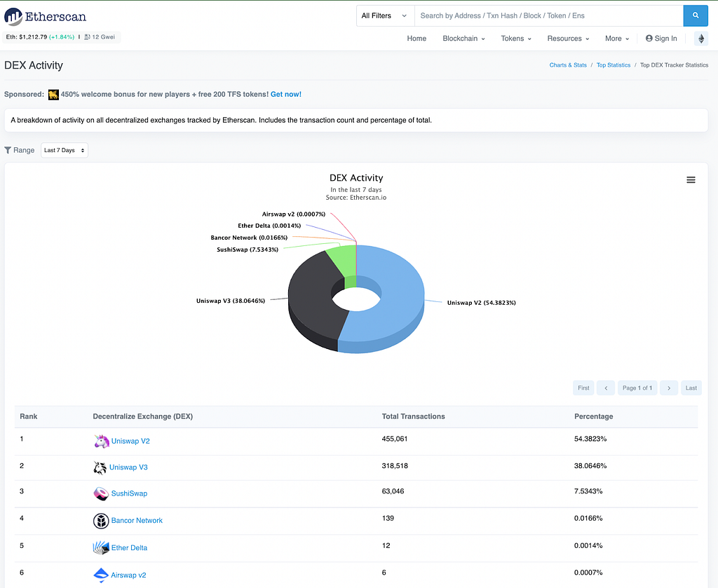Click the Percentage column header

point(593,416)
